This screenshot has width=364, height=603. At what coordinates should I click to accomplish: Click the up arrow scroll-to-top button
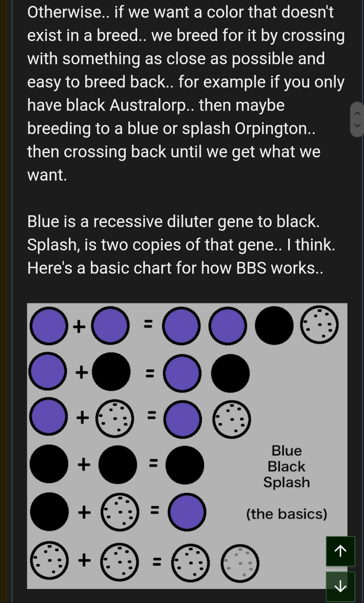tap(341, 551)
